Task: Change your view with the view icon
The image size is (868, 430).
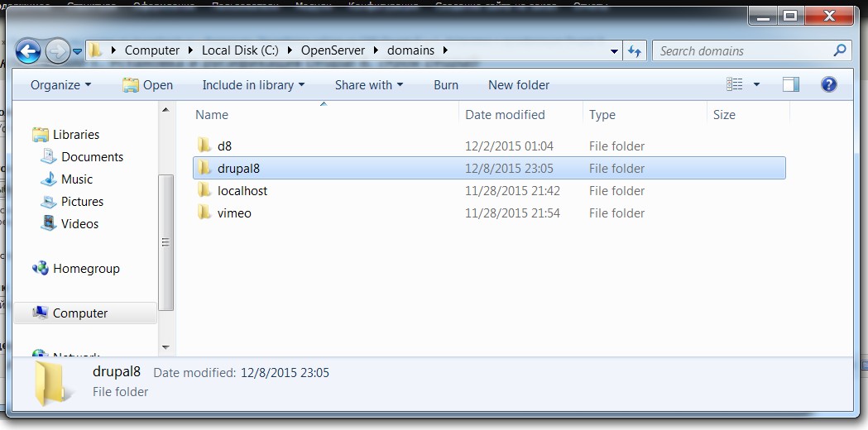Action: pos(735,84)
